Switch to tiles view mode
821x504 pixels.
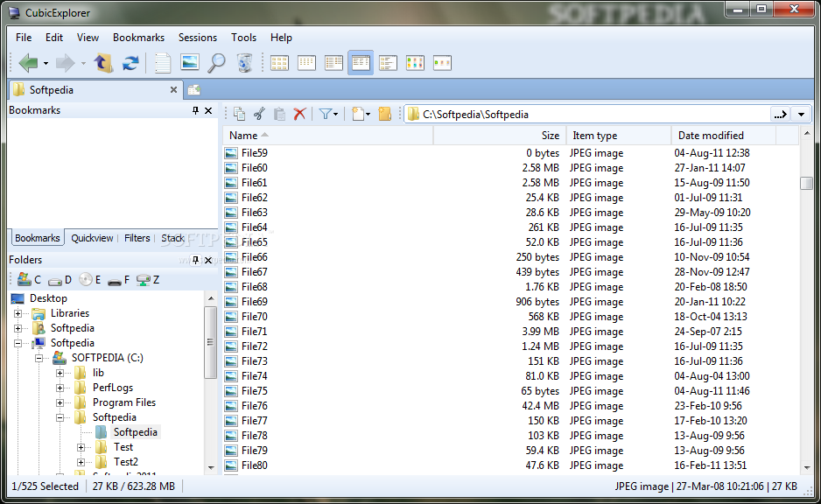coord(388,63)
